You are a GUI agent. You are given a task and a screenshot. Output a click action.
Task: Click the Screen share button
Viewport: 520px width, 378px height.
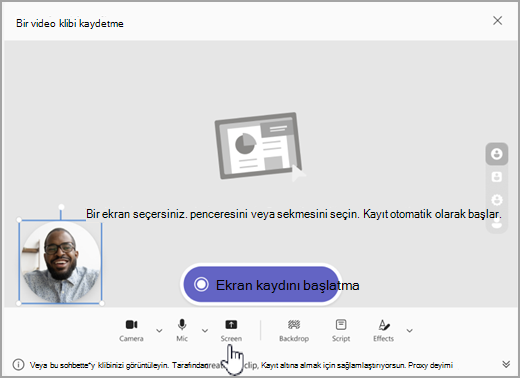point(231,330)
